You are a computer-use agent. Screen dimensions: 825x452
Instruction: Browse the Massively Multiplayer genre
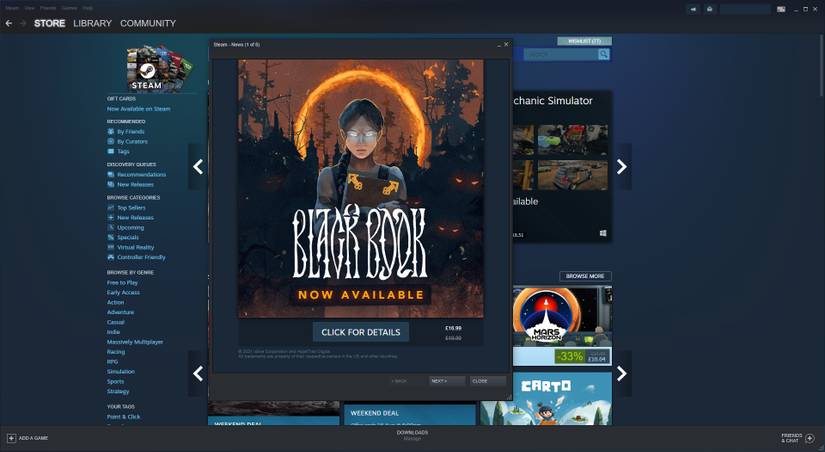pyautogui.click(x=135, y=342)
